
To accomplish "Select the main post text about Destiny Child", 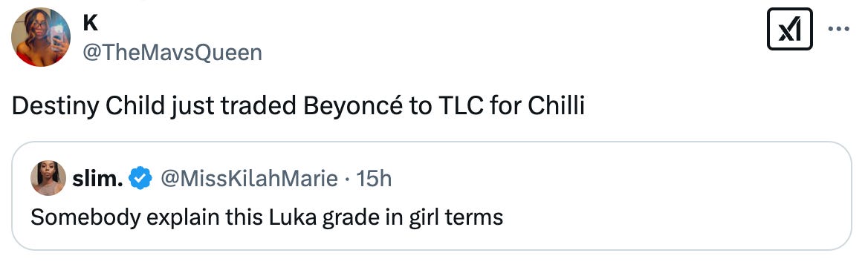I will [298, 107].
